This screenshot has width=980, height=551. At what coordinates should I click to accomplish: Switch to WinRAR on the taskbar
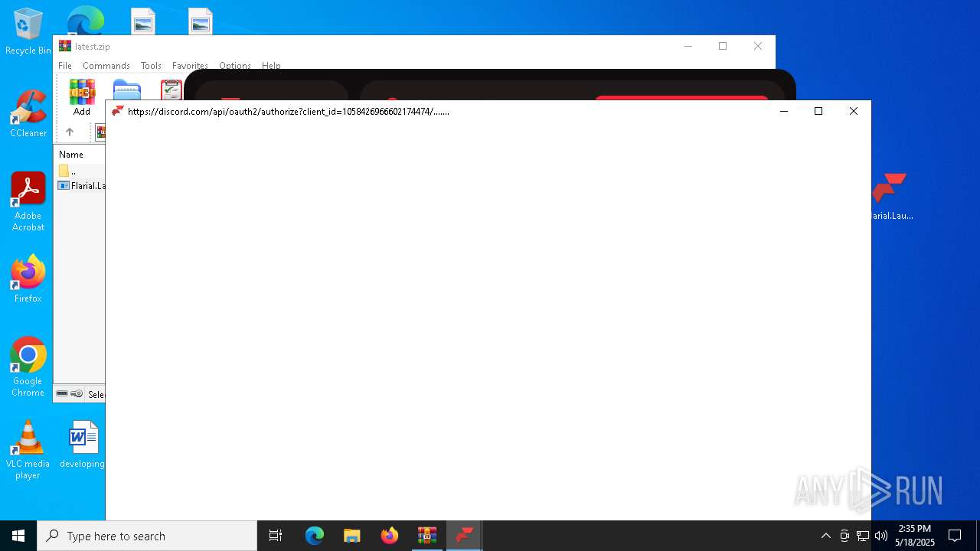(427, 536)
